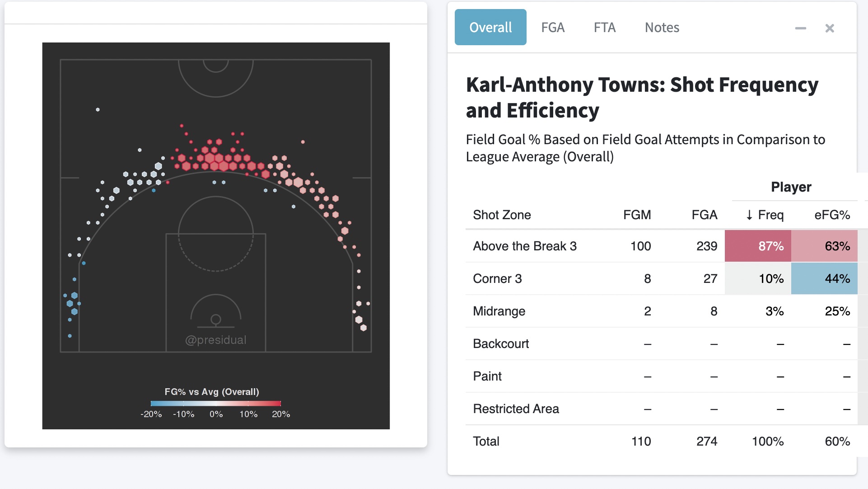Click the Karl-Anthony Towns chart title

click(x=642, y=97)
